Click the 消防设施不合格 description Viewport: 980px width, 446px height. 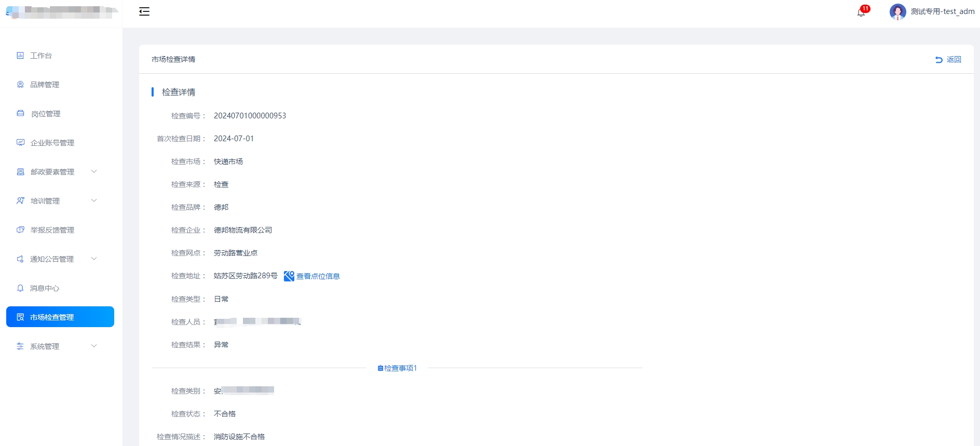point(239,437)
